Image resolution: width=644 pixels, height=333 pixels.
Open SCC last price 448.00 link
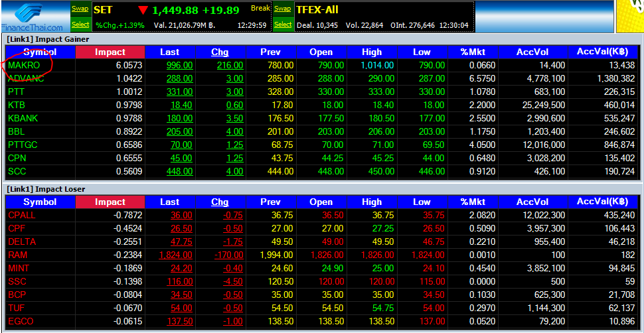[179, 172]
